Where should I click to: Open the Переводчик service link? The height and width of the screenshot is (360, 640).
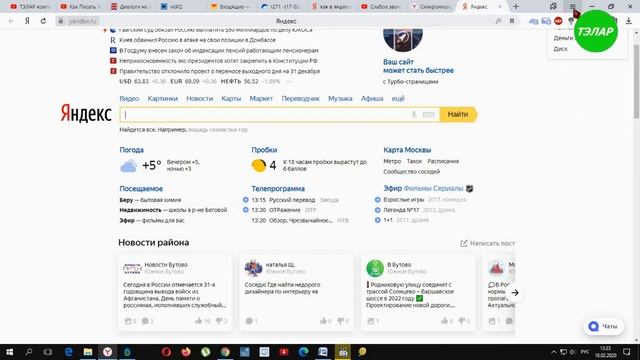pyautogui.click(x=300, y=99)
